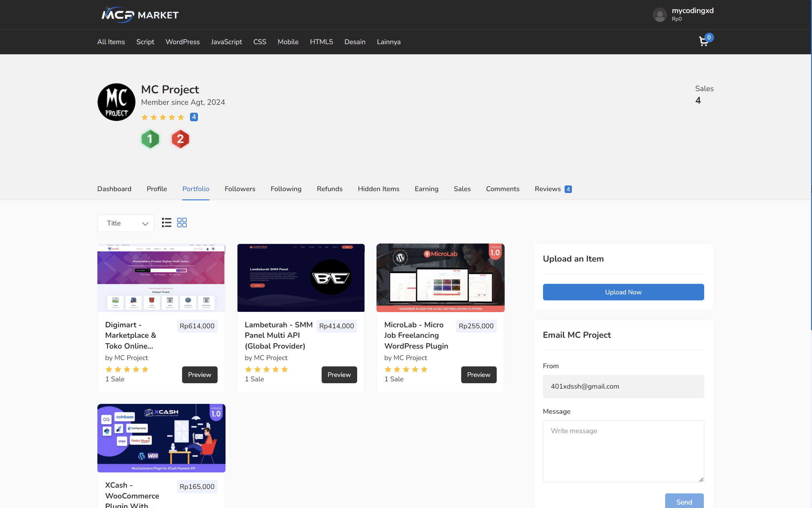Open the Title sort dropdown
The image size is (812, 508).
click(126, 223)
